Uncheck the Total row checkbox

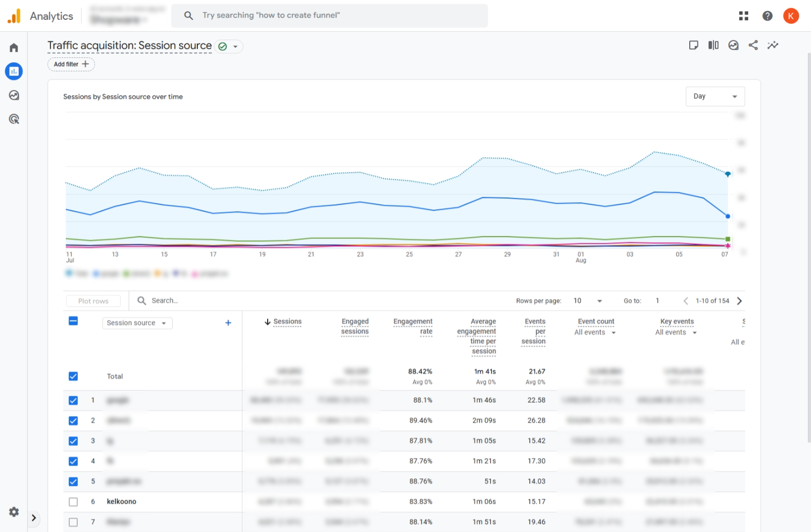tap(73, 376)
